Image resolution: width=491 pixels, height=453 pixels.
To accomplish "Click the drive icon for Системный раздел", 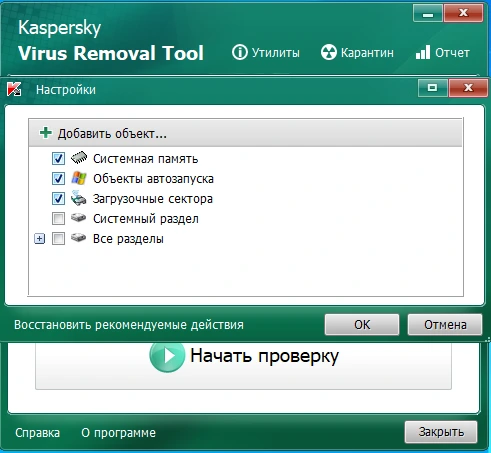I will [79, 218].
